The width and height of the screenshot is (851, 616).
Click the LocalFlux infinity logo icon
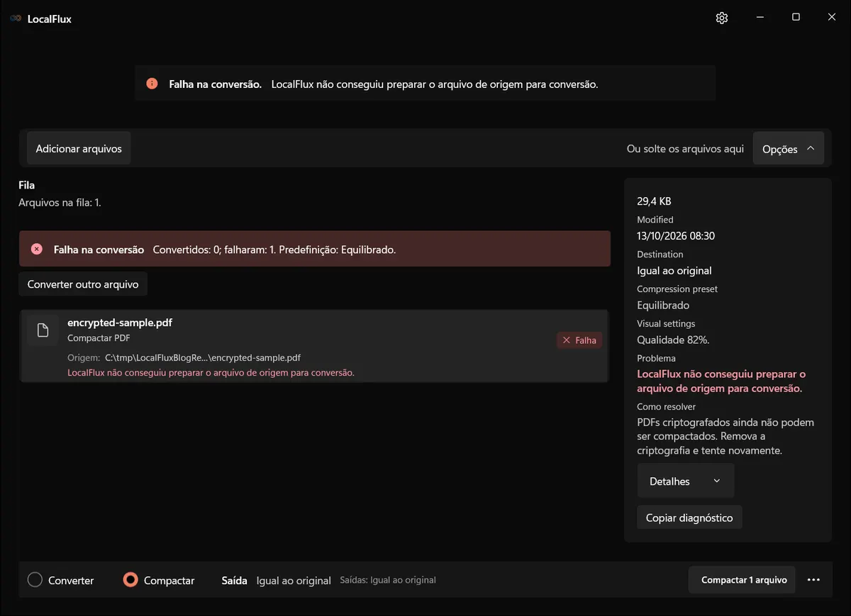point(16,19)
